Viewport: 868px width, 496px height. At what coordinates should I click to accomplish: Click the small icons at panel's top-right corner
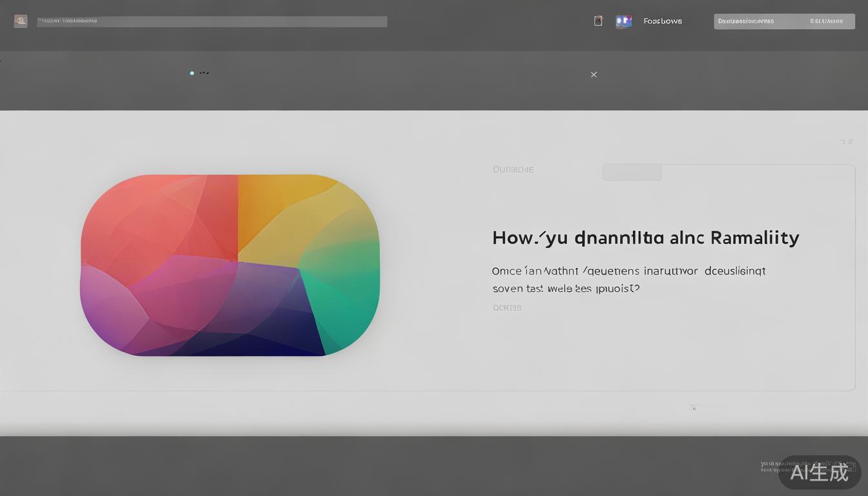[x=846, y=141]
